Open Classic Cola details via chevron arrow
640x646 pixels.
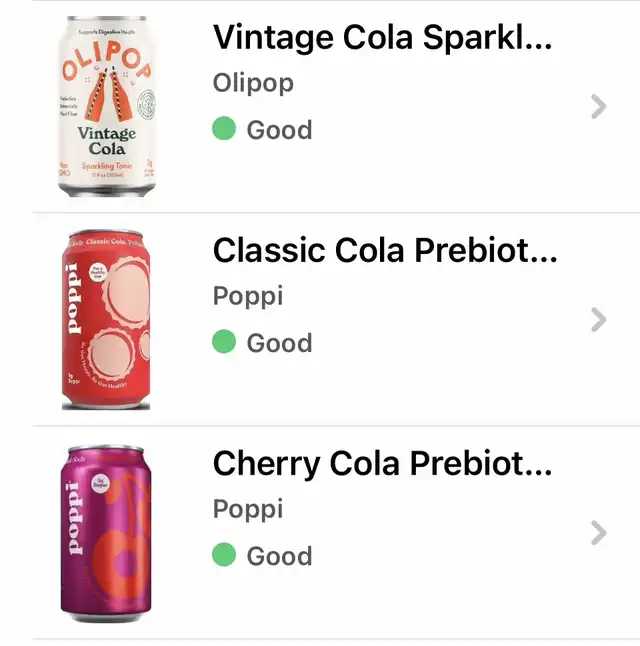[598, 320]
